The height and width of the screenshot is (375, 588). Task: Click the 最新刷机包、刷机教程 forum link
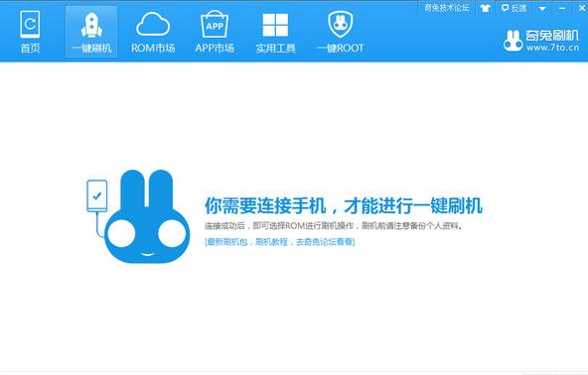280,242
